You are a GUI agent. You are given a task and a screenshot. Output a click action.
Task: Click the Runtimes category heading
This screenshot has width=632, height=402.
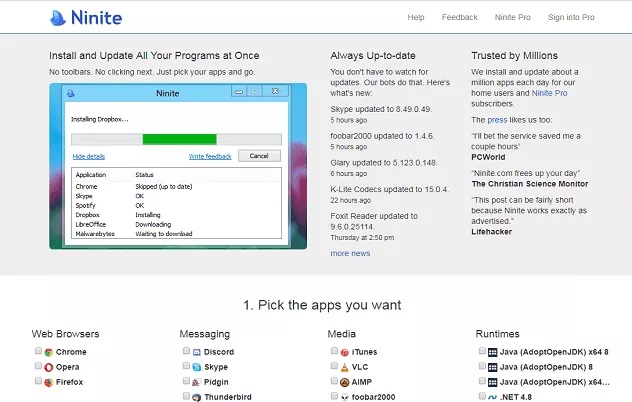(x=497, y=334)
